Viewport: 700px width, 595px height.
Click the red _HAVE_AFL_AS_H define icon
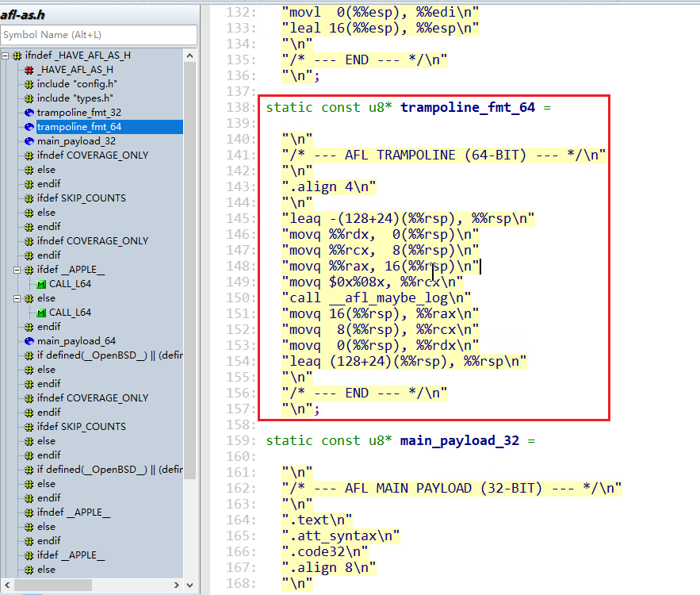(x=29, y=70)
